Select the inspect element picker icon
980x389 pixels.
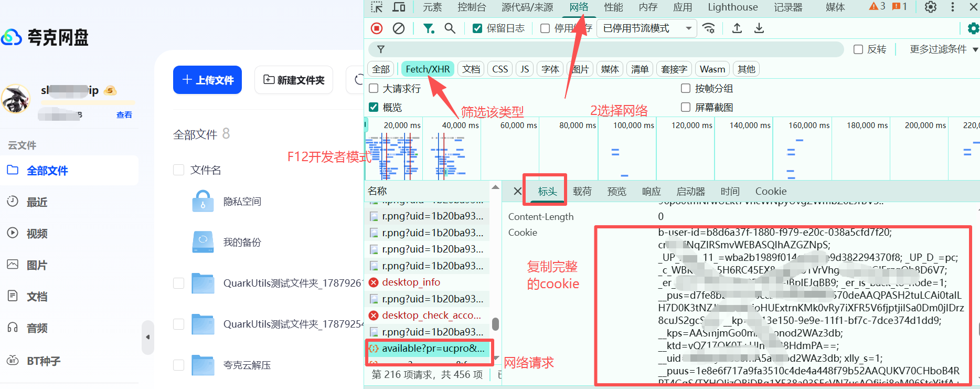377,7
